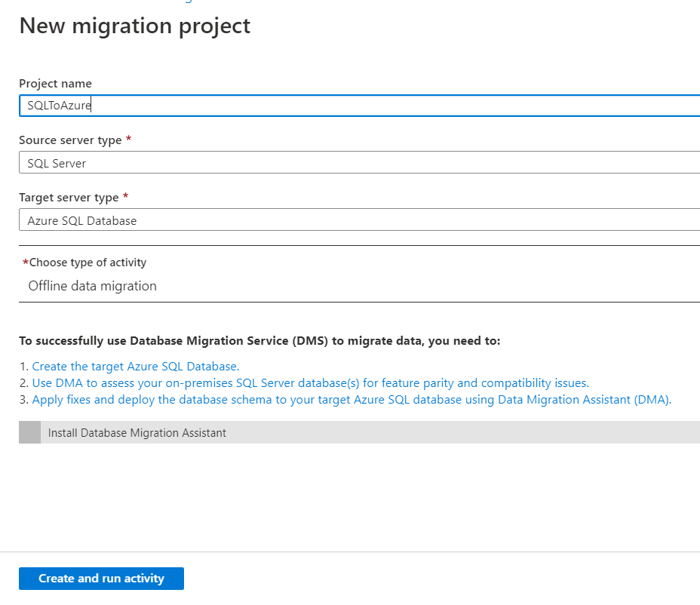Click the Install Database Migration Assistant bar
The width and height of the screenshot is (700, 605).
(x=302, y=431)
